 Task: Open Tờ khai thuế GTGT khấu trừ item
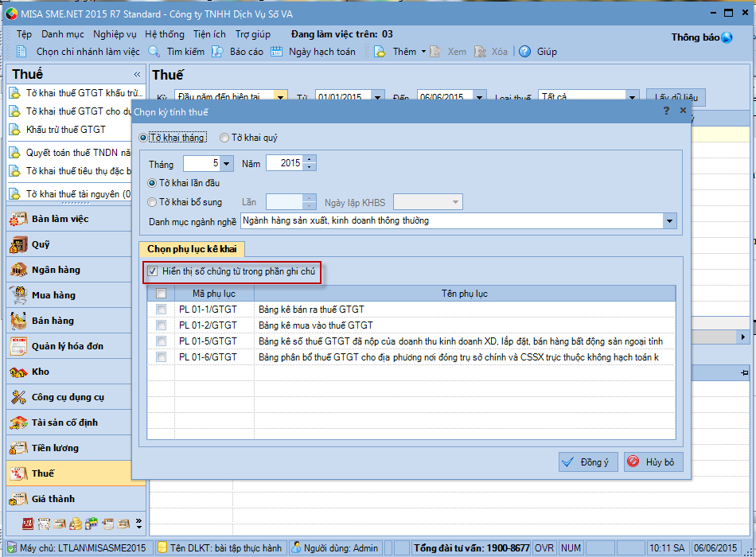[76, 93]
